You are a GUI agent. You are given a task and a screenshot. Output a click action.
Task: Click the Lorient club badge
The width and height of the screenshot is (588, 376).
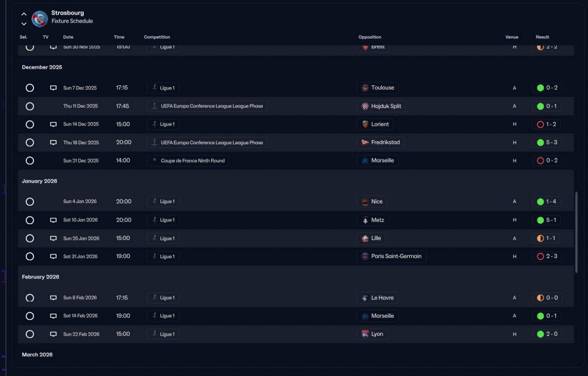pyautogui.click(x=365, y=124)
